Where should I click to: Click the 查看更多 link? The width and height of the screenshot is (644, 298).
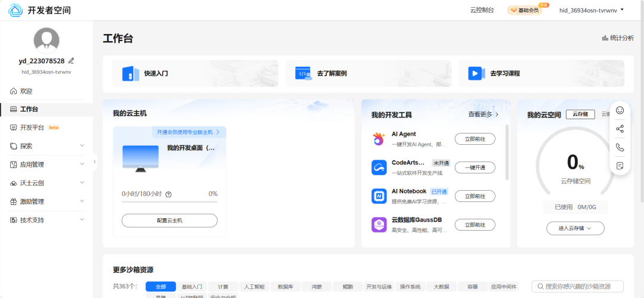pyautogui.click(x=484, y=114)
